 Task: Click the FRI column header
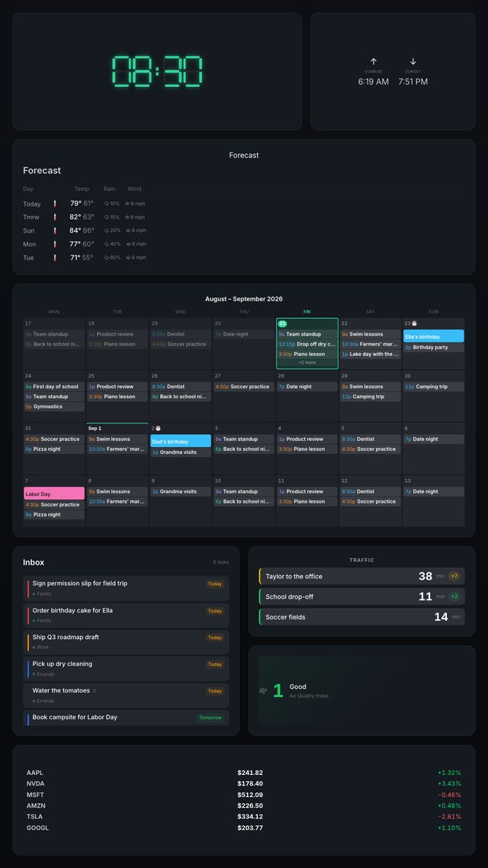[x=307, y=312]
